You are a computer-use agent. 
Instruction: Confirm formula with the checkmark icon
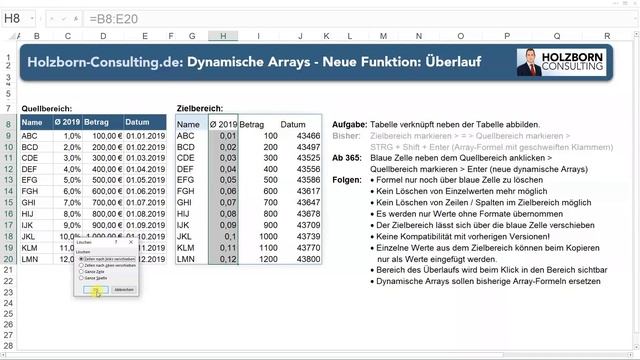64,19
